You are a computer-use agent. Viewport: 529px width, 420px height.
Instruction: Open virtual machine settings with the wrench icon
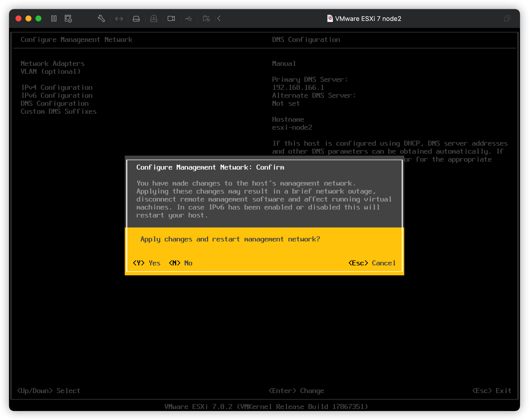(x=101, y=19)
